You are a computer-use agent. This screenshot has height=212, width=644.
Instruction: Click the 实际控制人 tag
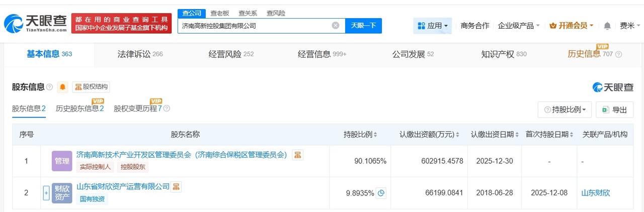pyautogui.click(x=96, y=167)
